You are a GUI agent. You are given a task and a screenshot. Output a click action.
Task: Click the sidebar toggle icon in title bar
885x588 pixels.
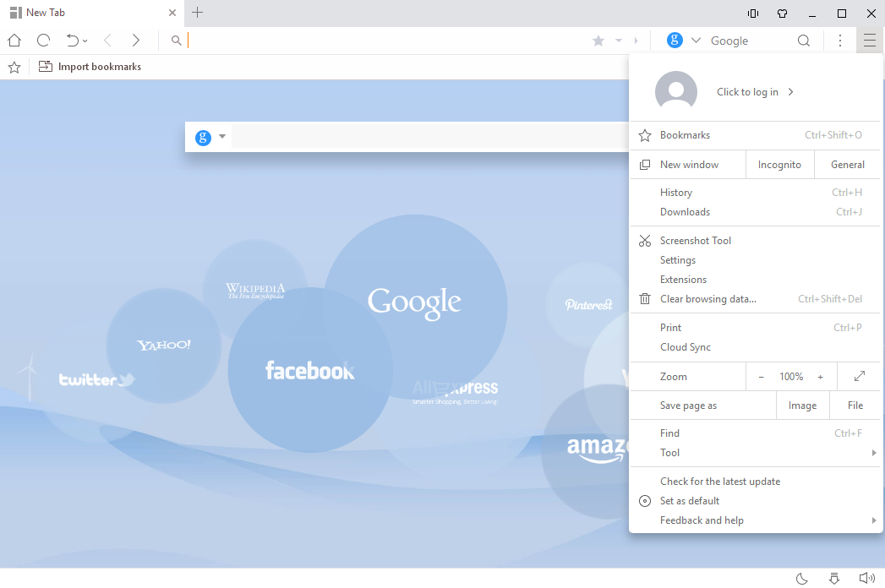[x=753, y=14]
